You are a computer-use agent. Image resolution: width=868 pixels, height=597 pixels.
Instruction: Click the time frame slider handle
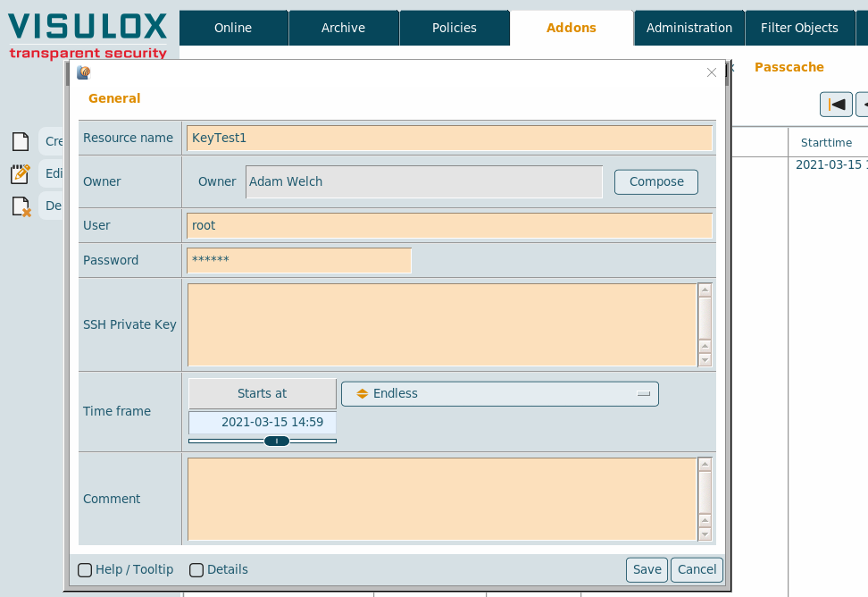pos(277,441)
